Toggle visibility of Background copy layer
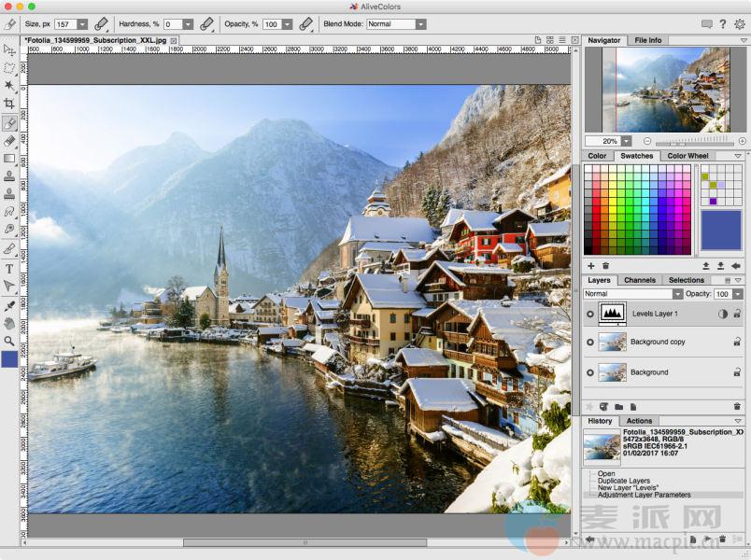This screenshot has height=560, width=751. click(x=589, y=343)
